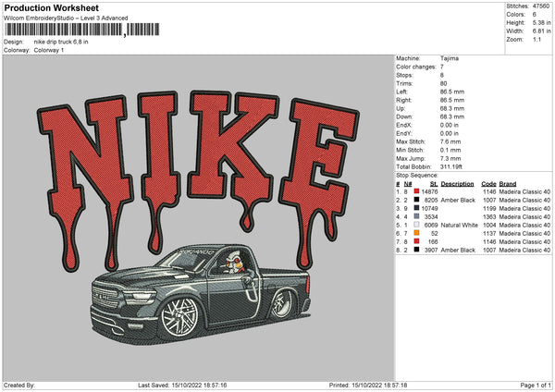Viewport: 555px width, 392px height.
Task: Select the EndY value 0.00 in
Action: (450, 133)
